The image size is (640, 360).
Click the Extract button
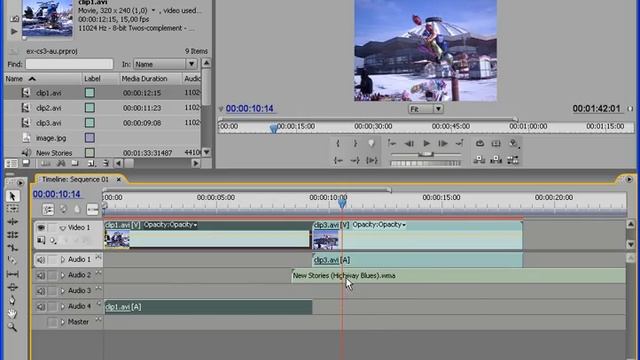(496, 160)
